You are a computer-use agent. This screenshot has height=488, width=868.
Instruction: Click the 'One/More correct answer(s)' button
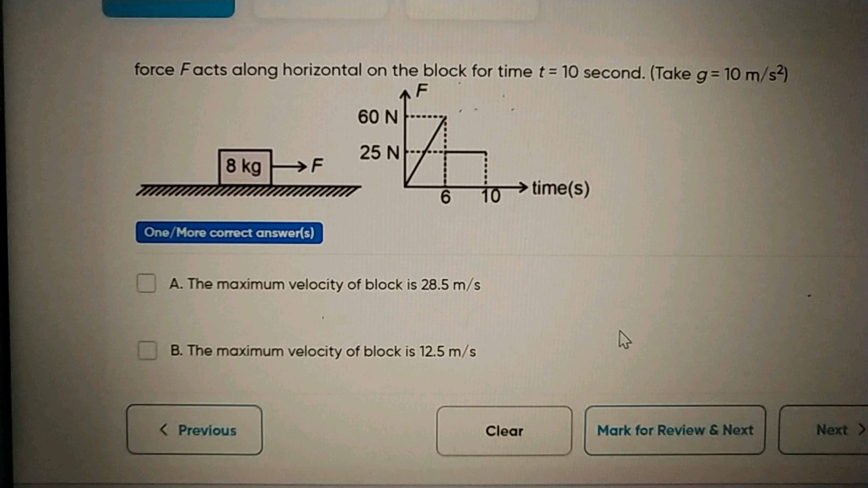point(229,232)
